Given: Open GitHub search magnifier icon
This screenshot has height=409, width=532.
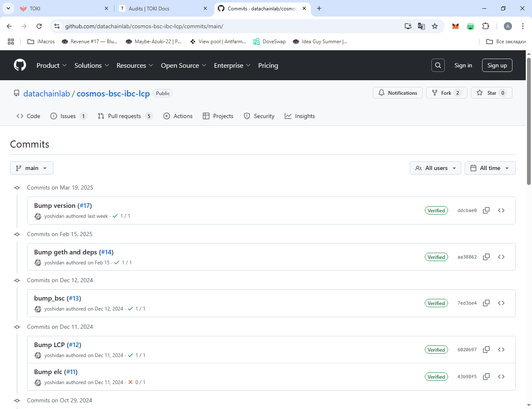Looking at the screenshot, I should 438,65.
